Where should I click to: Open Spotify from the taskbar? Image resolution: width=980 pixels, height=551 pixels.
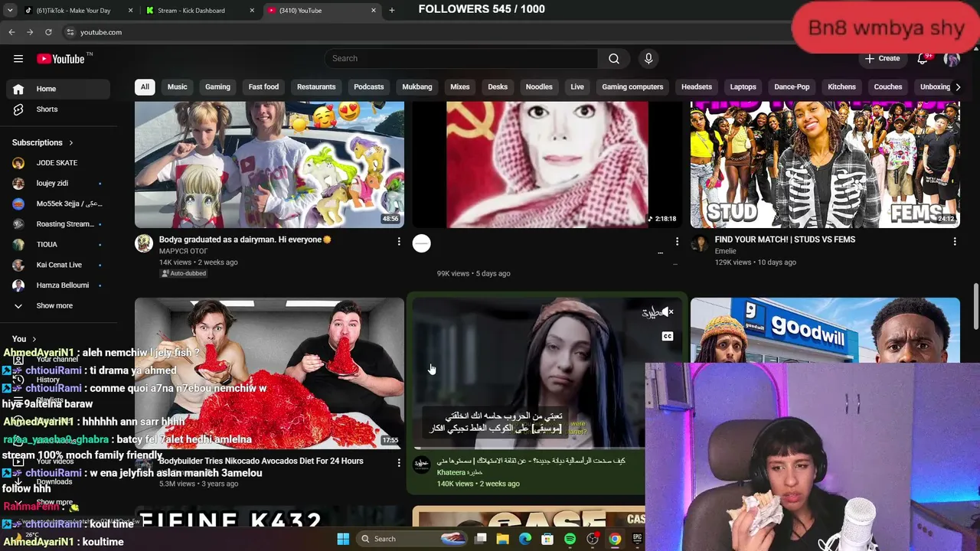[570, 539]
